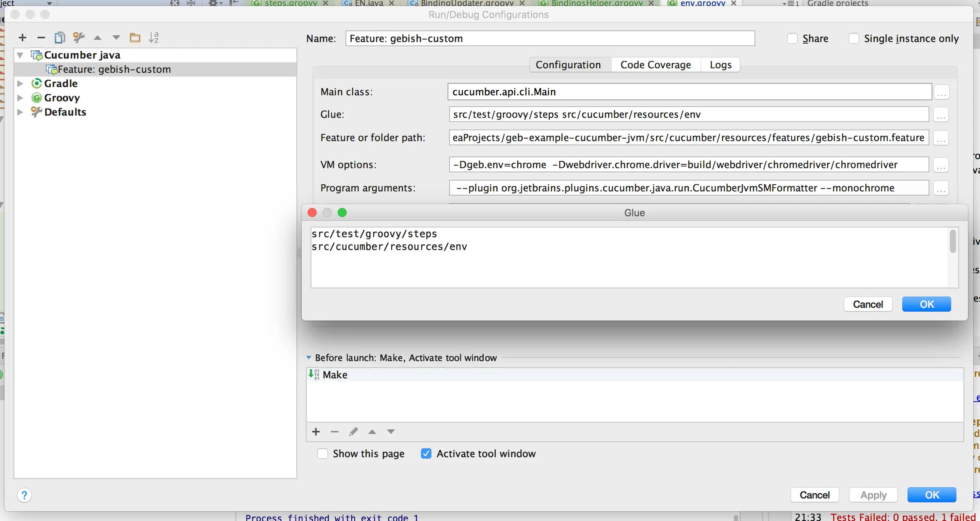Click the add new configuration plus icon
The height and width of the screenshot is (521, 980).
tap(23, 37)
